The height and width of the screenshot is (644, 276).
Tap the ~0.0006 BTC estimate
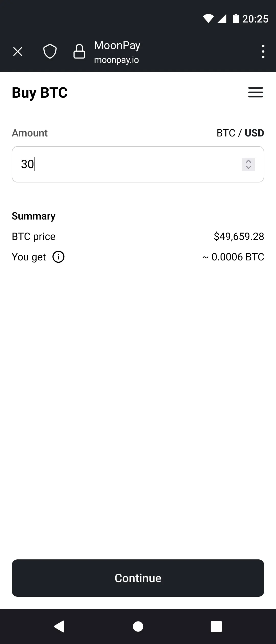[233, 257]
